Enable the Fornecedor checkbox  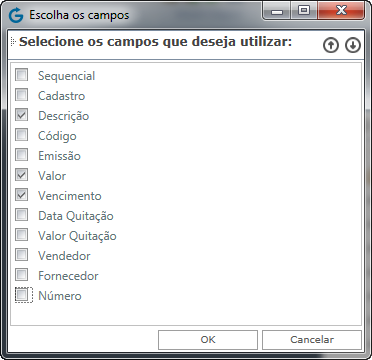click(x=22, y=275)
